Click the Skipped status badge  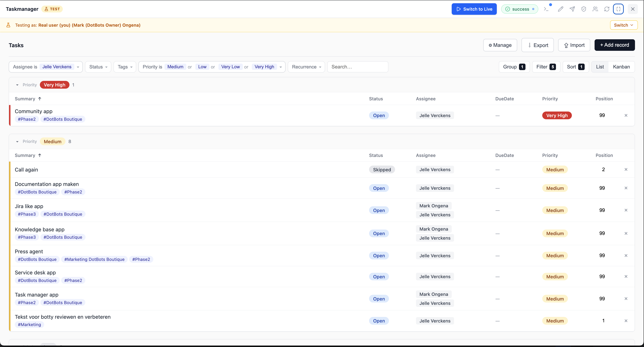[382, 170]
